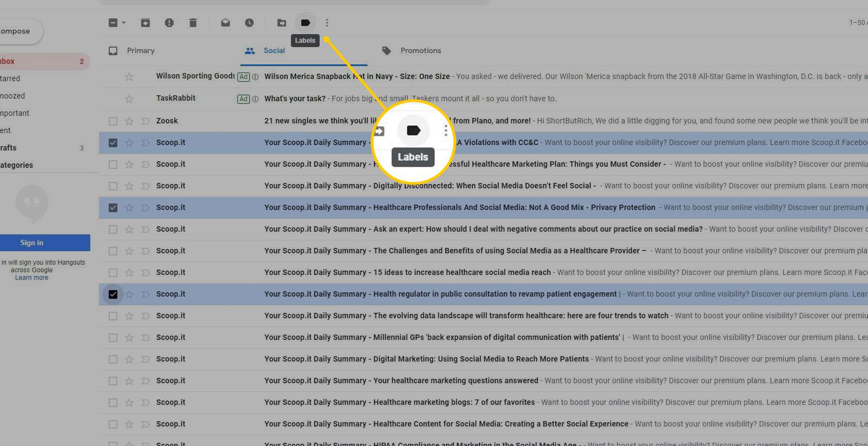Mark Healthcare Professionals And Social Media email important
This screenshot has height=446, width=868.
tap(145, 208)
